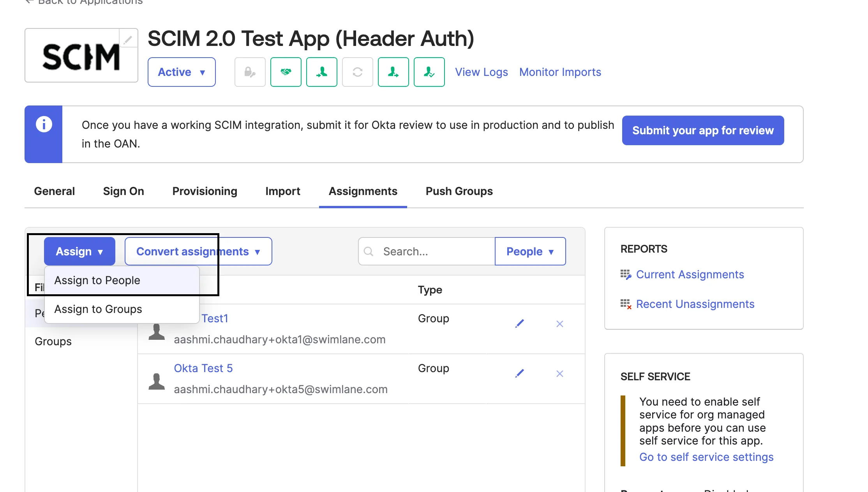This screenshot has width=868, height=492.
Task: Follow Go to self service settings link
Action: [x=706, y=457]
